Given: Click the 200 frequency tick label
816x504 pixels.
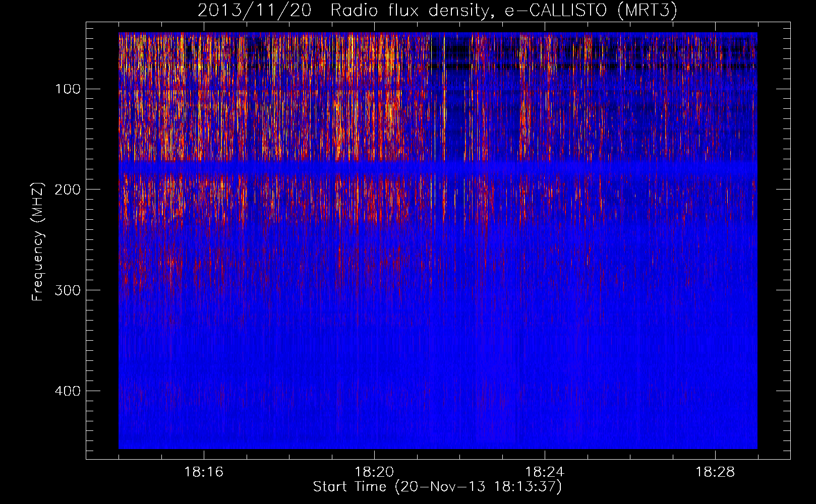Looking at the screenshot, I should tap(67, 190).
